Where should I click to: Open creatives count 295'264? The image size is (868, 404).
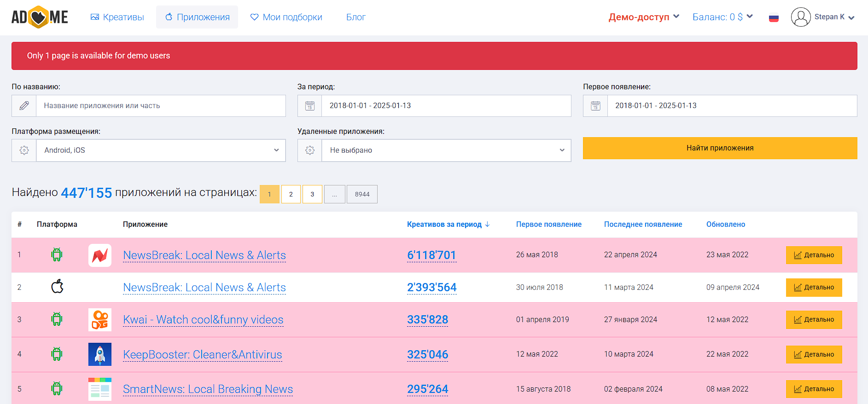427,389
